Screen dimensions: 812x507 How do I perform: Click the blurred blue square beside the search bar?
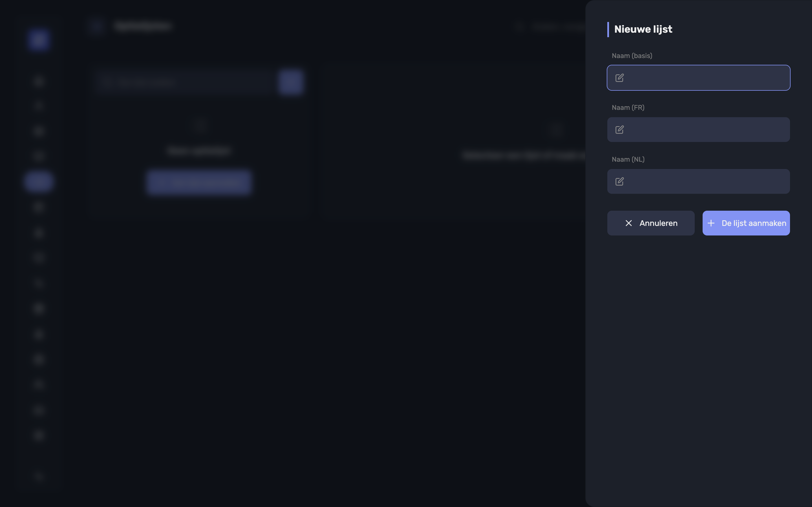point(291,82)
